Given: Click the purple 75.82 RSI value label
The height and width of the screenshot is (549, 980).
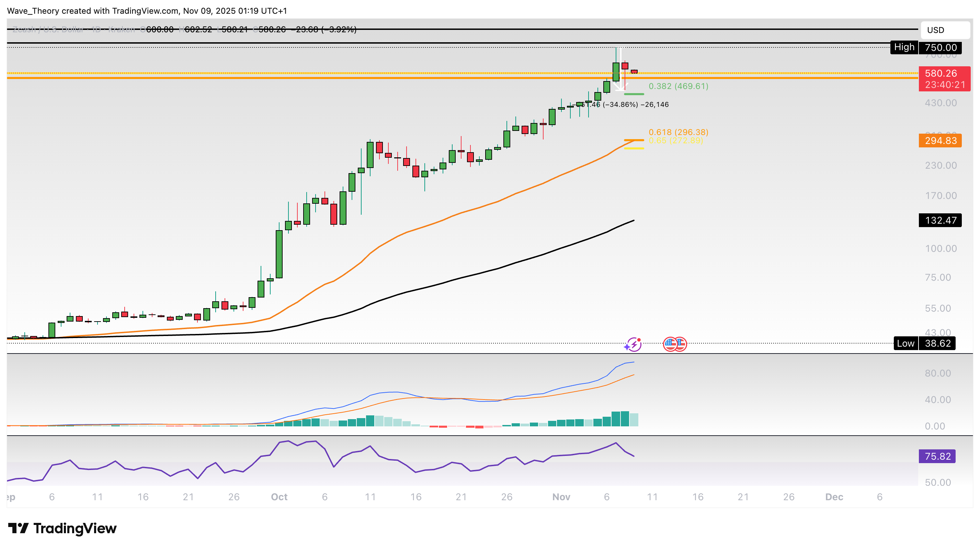Looking at the screenshot, I should point(937,456).
